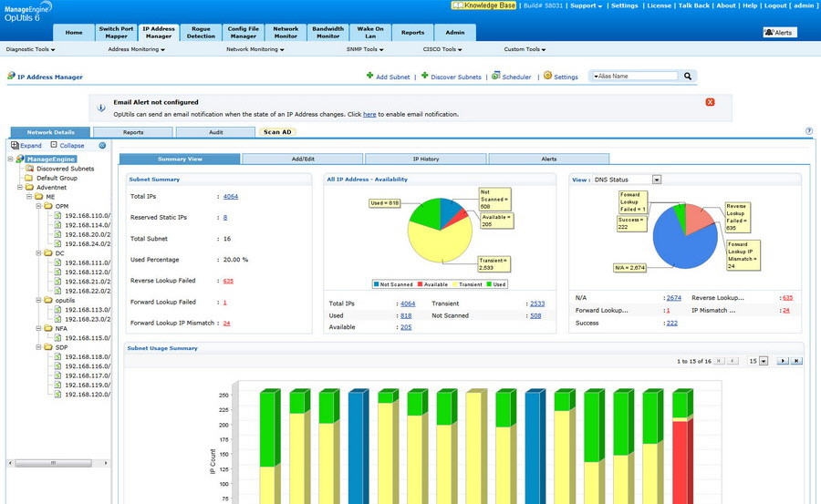Collapse the OPM folder in tree
The width and height of the screenshot is (821, 504).
[40, 206]
